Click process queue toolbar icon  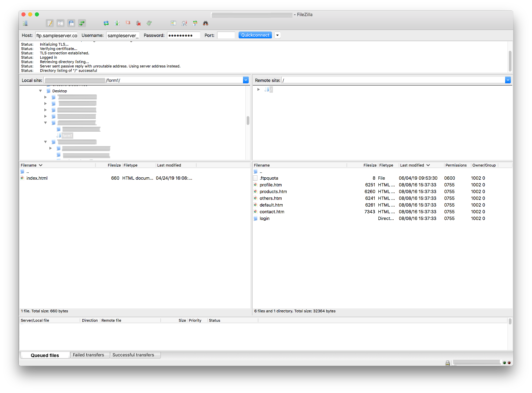117,23
